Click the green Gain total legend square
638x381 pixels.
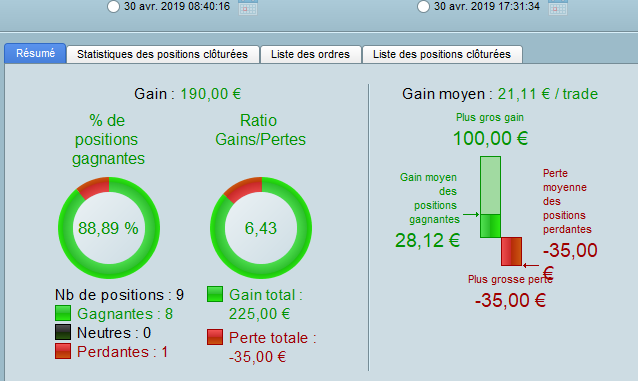[215, 294]
